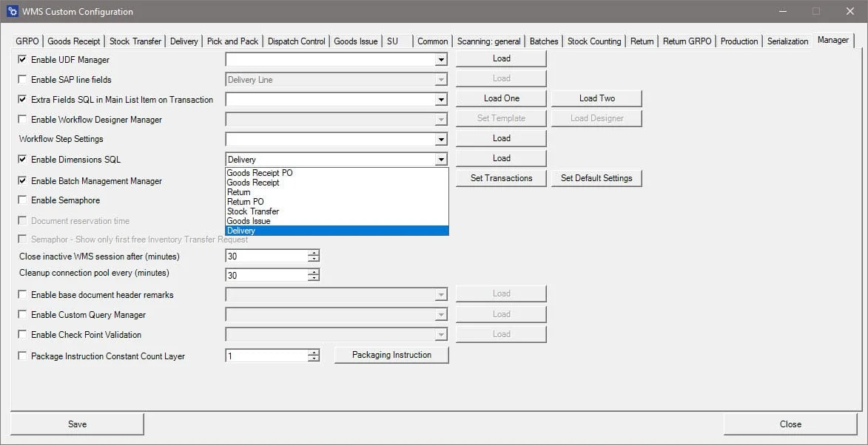Screen dimensions: 868x445
Task: Toggle Package Instruction Constant Count Layer checkbox
Action: [23, 356]
